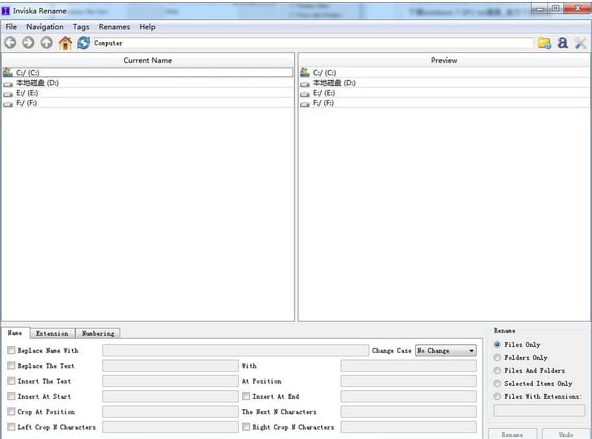Click the tools icon at toolbar end
The width and height of the screenshot is (592, 439).
[581, 43]
